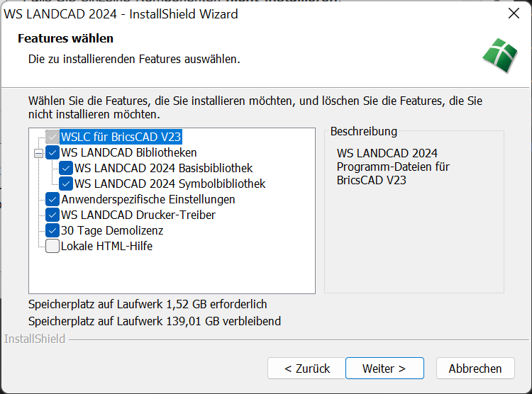Uncheck the WS LANDCAD Bibliotheken checkbox
Viewport: 532px width, 394px height.
(x=52, y=152)
